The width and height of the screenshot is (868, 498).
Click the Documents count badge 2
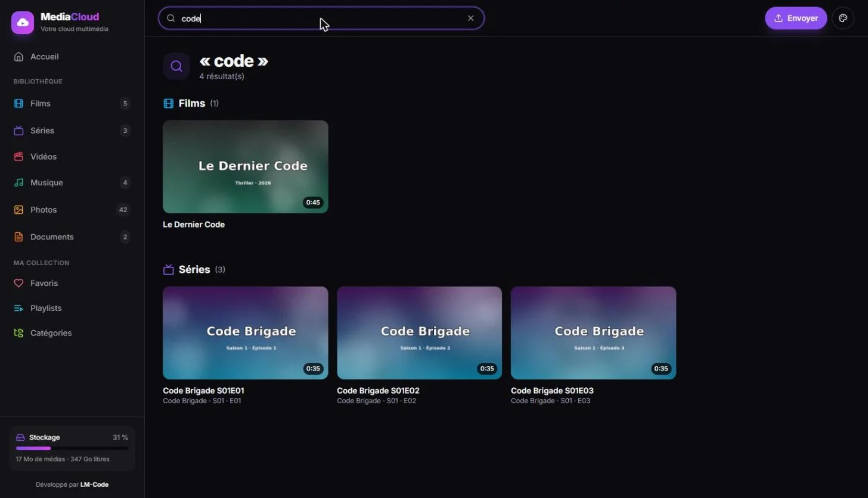click(125, 237)
